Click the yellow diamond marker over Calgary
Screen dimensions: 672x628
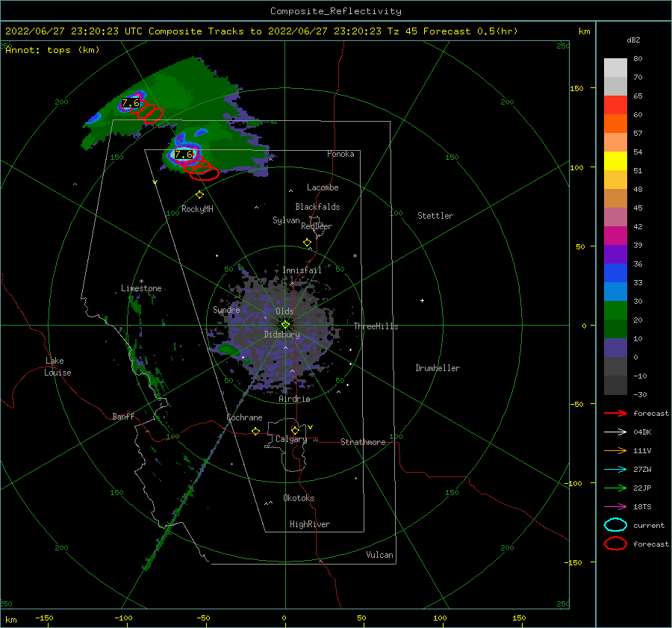pos(295,430)
